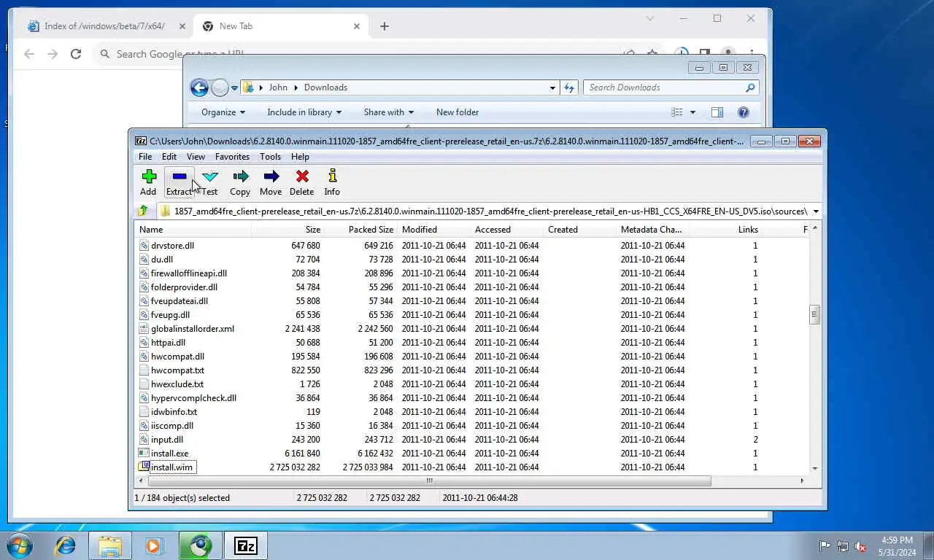This screenshot has width=934, height=560.
Task: Go up one folder with the up-arrow icon
Action: (x=143, y=211)
